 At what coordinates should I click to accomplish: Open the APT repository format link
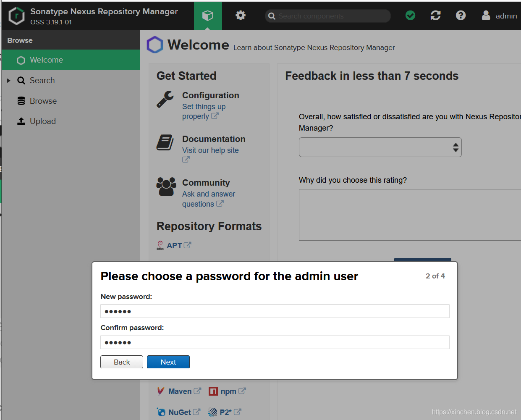[x=174, y=245]
